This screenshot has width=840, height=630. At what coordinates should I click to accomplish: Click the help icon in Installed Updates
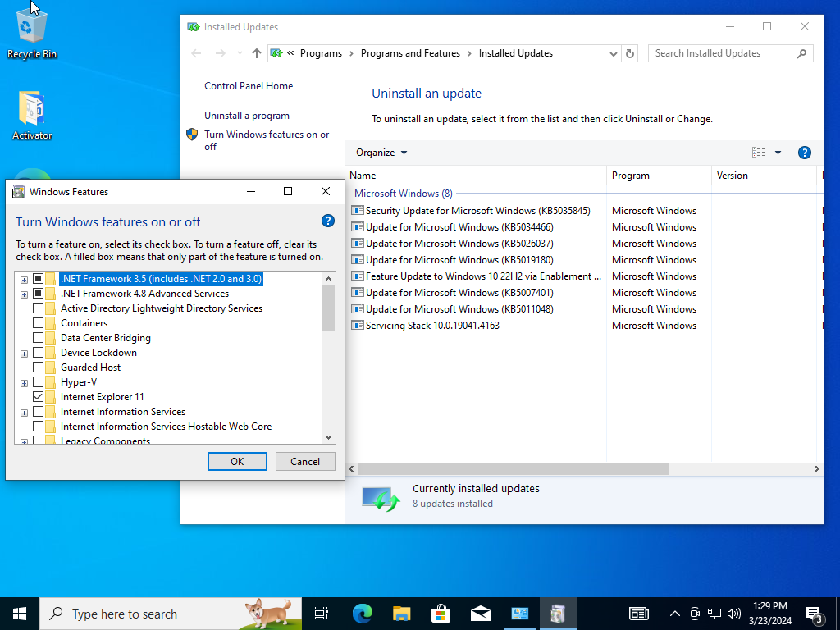[x=804, y=153]
